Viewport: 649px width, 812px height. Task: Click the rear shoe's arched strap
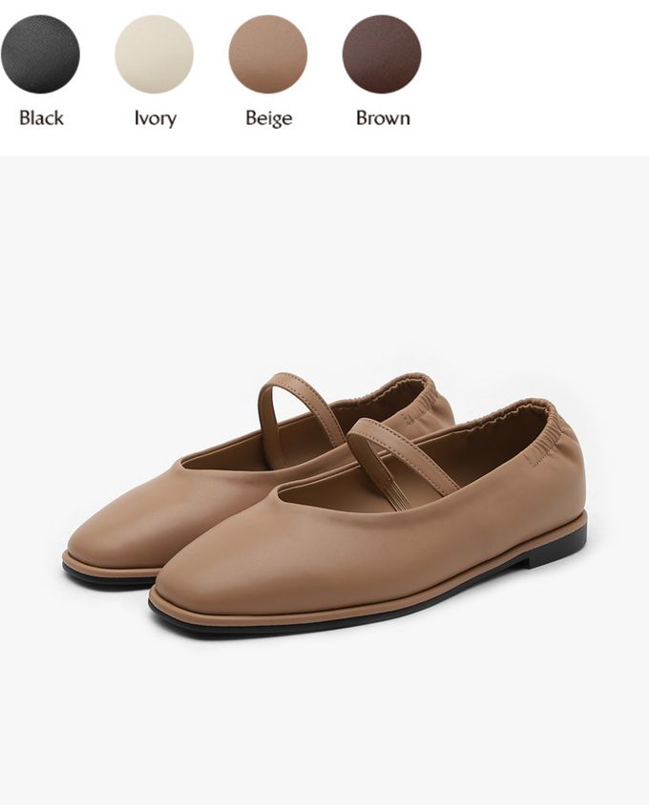pyautogui.click(x=298, y=409)
